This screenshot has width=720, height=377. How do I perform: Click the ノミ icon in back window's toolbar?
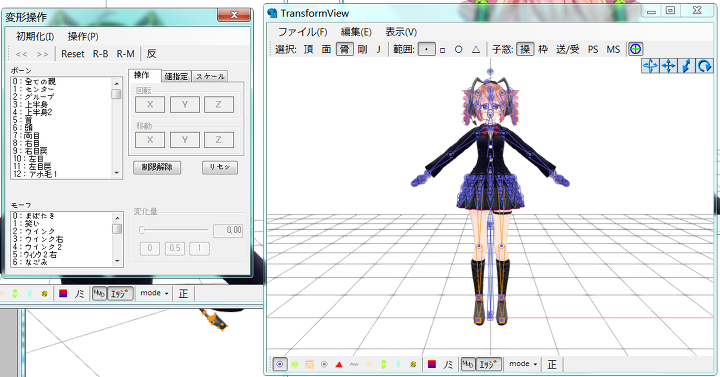79,293
